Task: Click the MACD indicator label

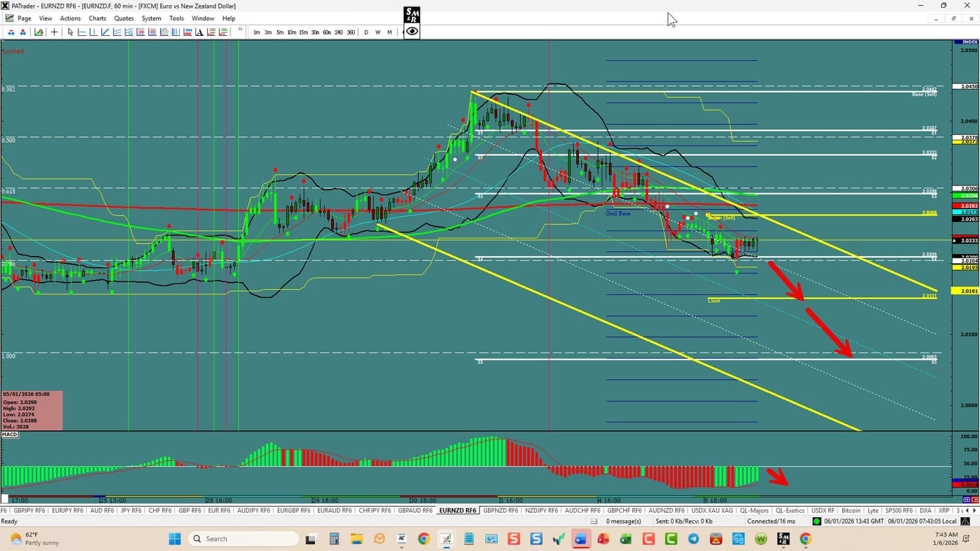Action: 10,434
